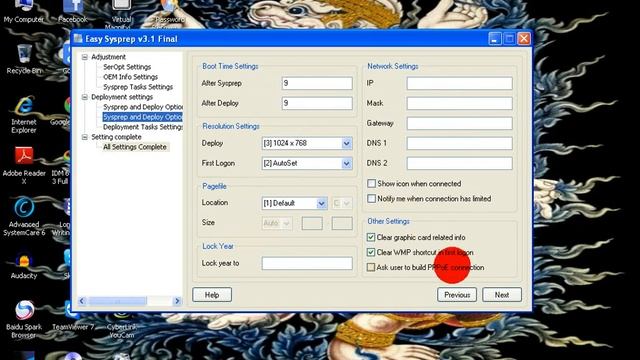Uncheck Clear graphic card related info
This screenshot has width=640, height=360.
click(371, 237)
